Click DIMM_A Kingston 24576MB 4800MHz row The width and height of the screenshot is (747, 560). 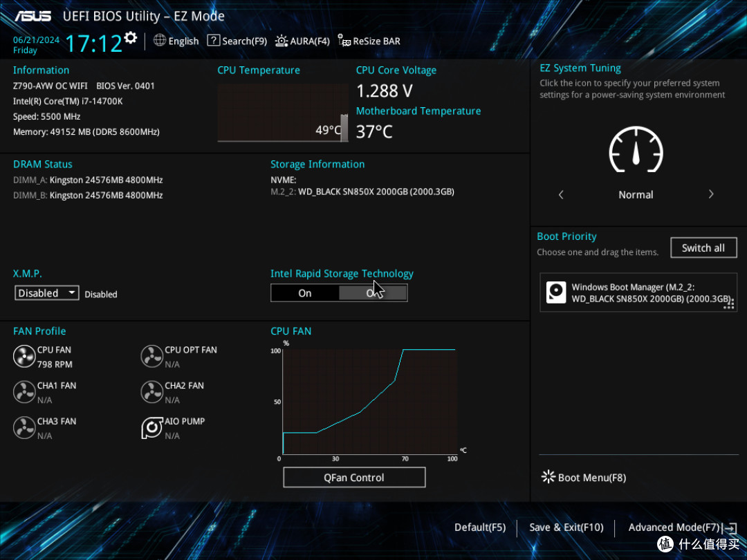[x=88, y=180]
